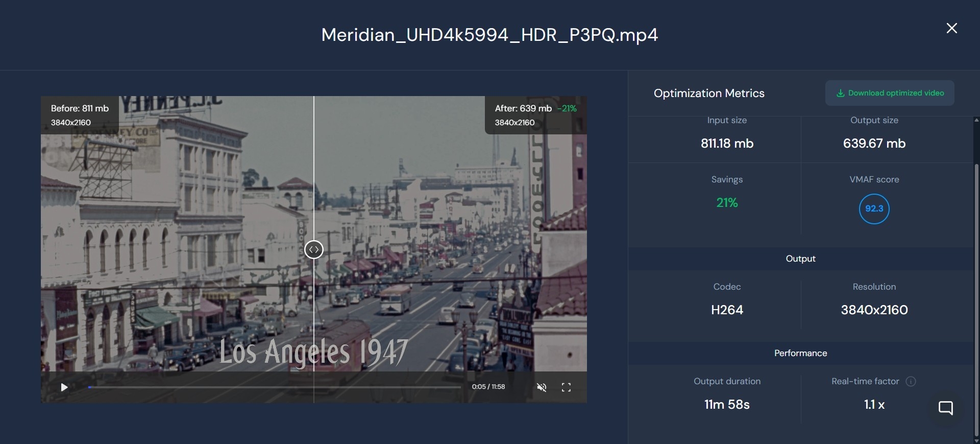Viewport: 980px width, 444px height.
Task: Click the After: 639 mb label
Action: point(523,108)
